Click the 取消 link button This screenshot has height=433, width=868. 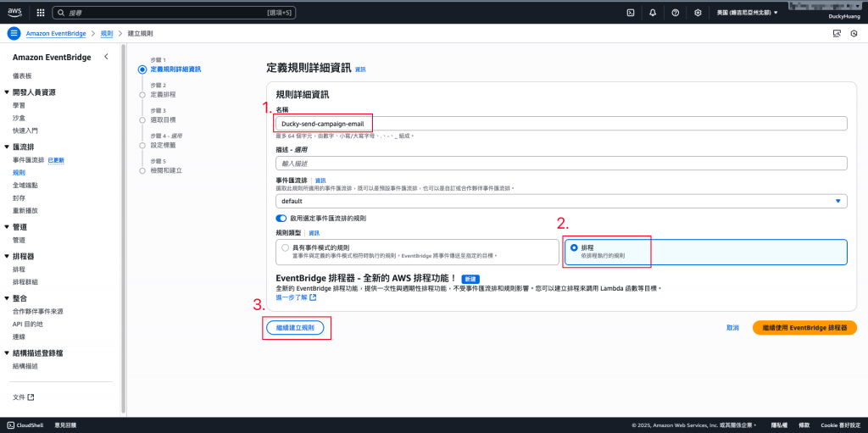[x=733, y=328]
